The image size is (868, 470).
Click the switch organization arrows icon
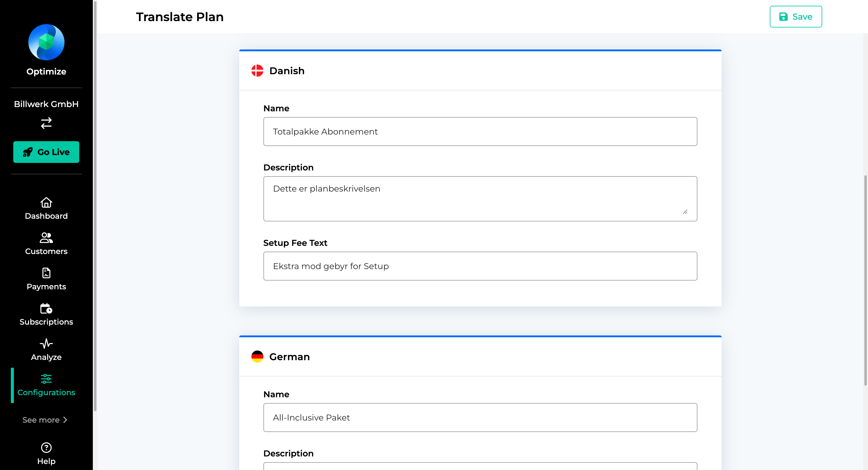pyautogui.click(x=46, y=123)
